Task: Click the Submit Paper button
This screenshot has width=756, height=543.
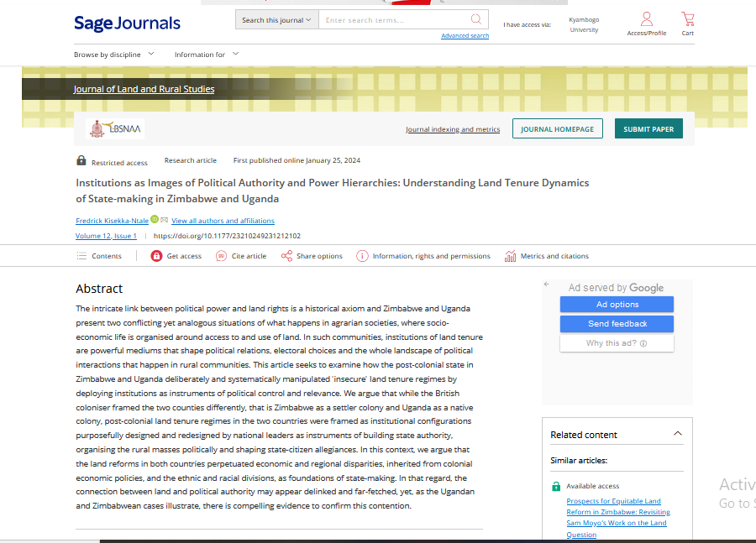Action: click(x=648, y=129)
